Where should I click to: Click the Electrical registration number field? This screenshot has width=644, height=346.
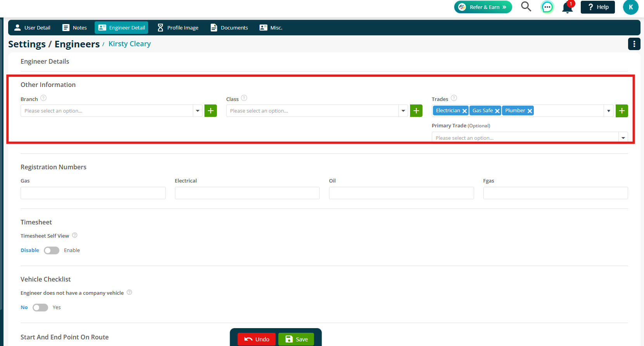pyautogui.click(x=247, y=193)
